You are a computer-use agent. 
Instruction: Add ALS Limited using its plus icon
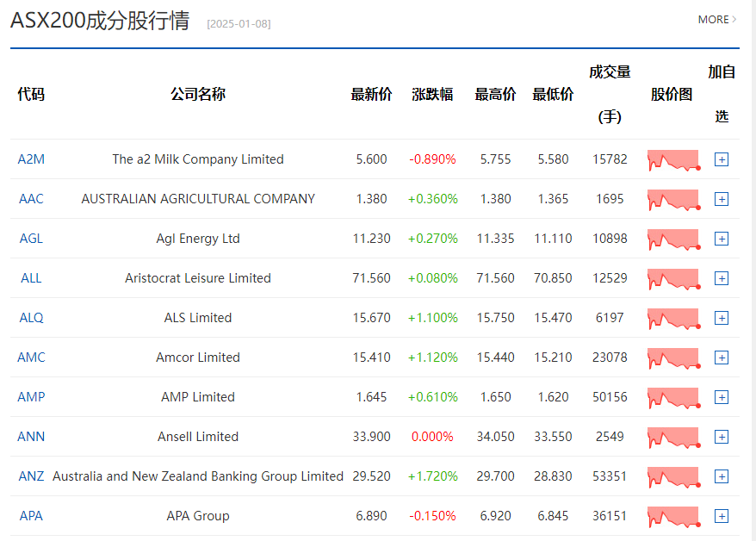tap(721, 318)
